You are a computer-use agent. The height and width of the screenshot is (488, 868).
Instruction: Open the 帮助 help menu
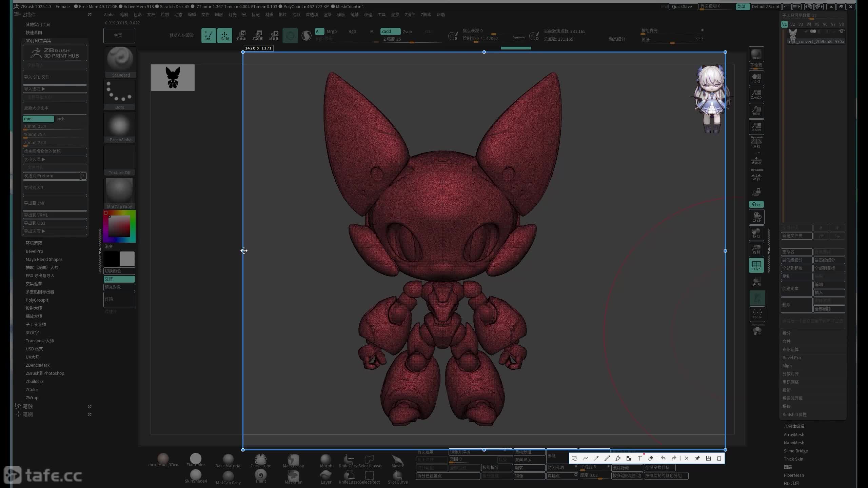click(x=441, y=15)
